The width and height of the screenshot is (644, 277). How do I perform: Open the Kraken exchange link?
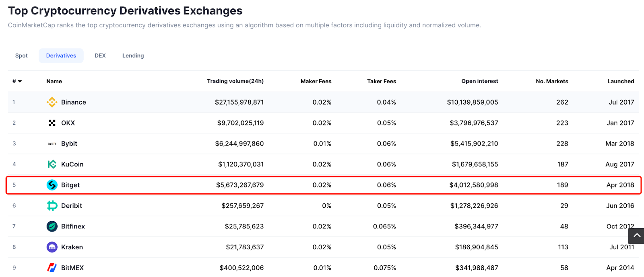[72, 247]
